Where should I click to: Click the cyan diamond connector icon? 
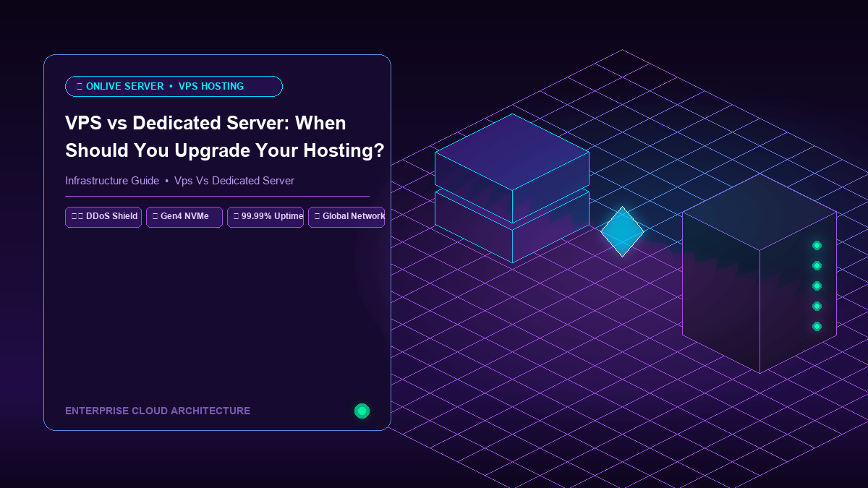point(622,231)
